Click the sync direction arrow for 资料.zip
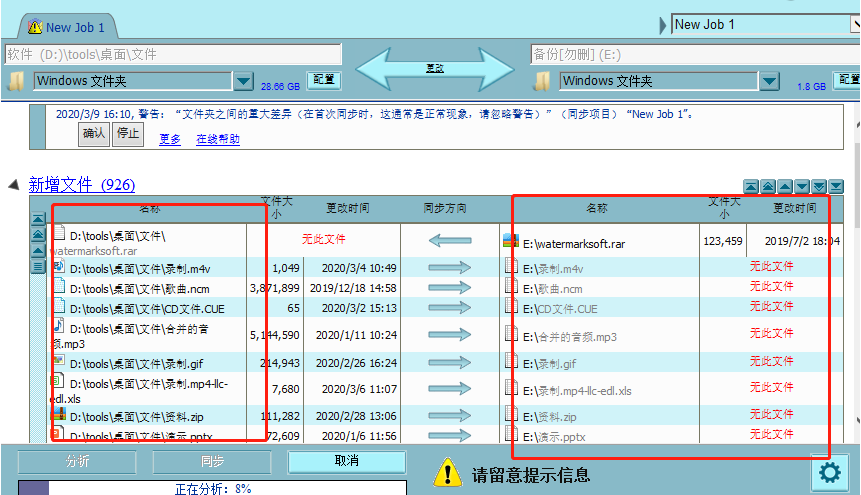The width and height of the screenshot is (861, 495). coord(450,416)
